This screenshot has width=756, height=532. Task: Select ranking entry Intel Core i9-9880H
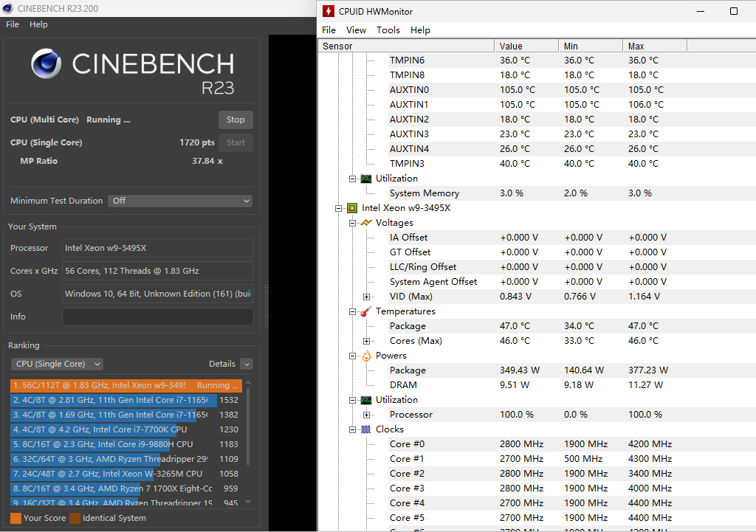tap(126, 444)
